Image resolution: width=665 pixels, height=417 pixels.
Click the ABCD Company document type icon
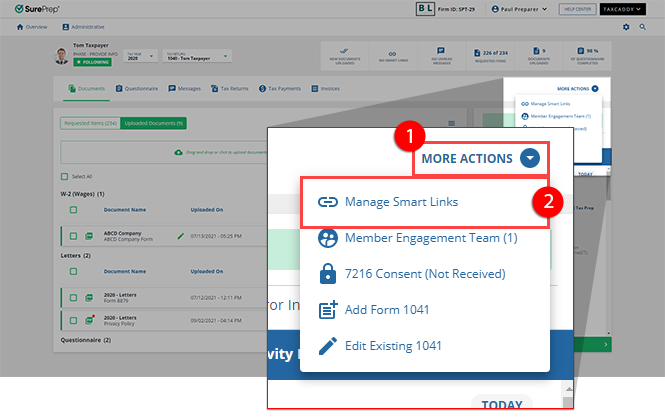point(89,236)
